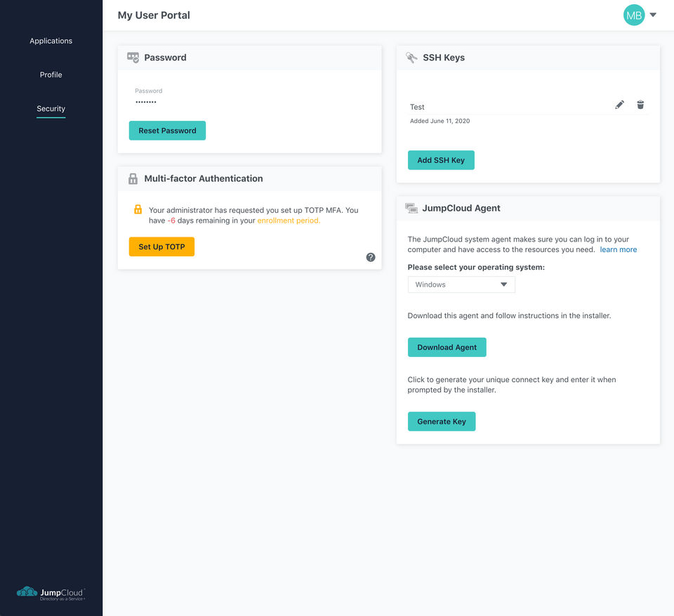The height and width of the screenshot is (616, 674).
Task: Click the Added June 11, 2020 text
Action: (x=440, y=121)
